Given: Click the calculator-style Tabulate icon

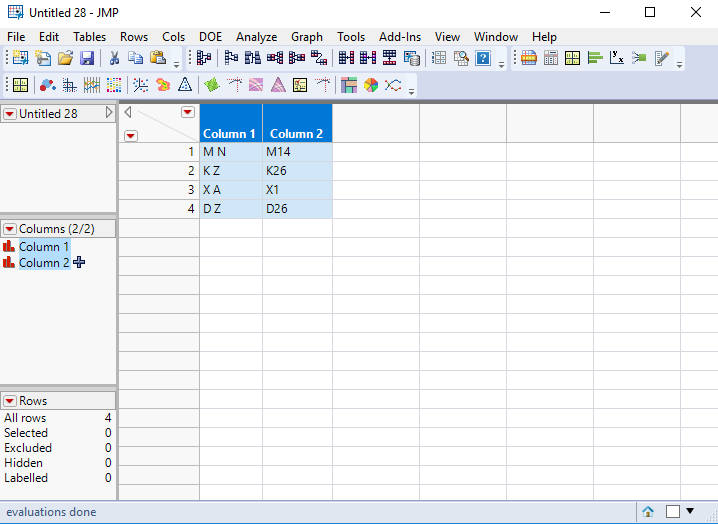Looking at the screenshot, I should point(551,58).
